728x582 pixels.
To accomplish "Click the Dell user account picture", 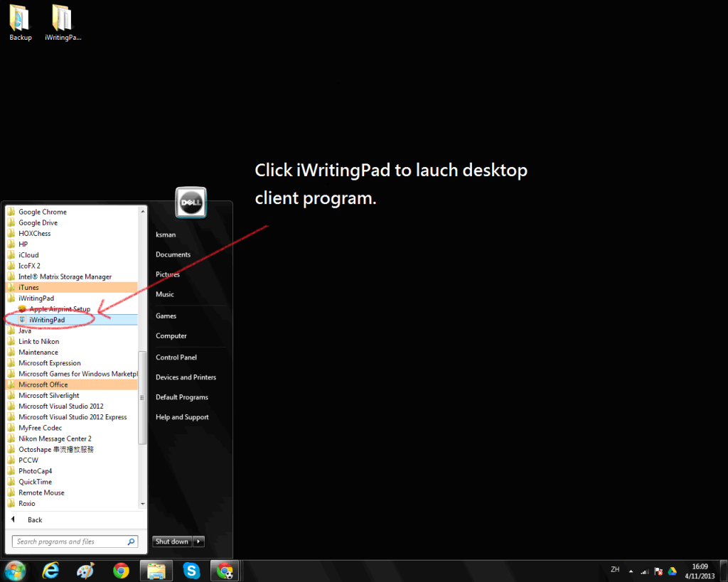I will pos(191,203).
